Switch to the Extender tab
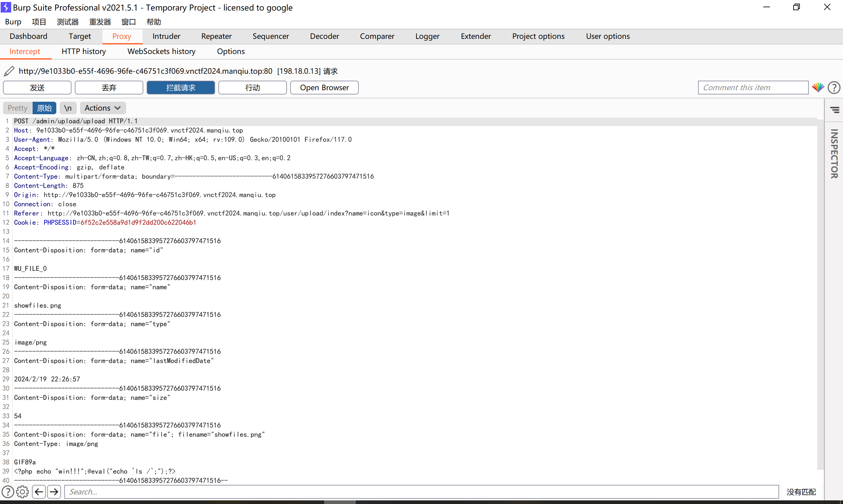The width and height of the screenshot is (843, 504). click(475, 36)
